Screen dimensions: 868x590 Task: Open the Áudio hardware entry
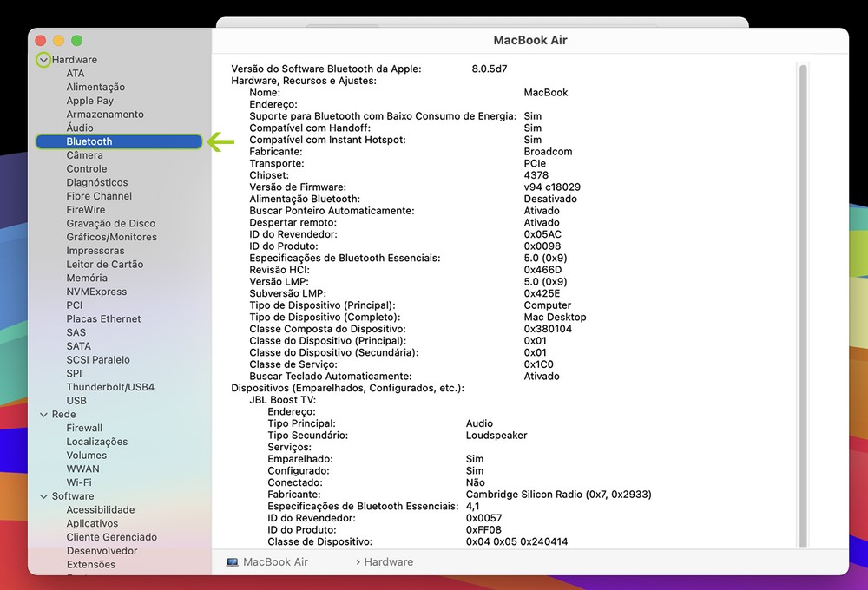click(x=80, y=128)
